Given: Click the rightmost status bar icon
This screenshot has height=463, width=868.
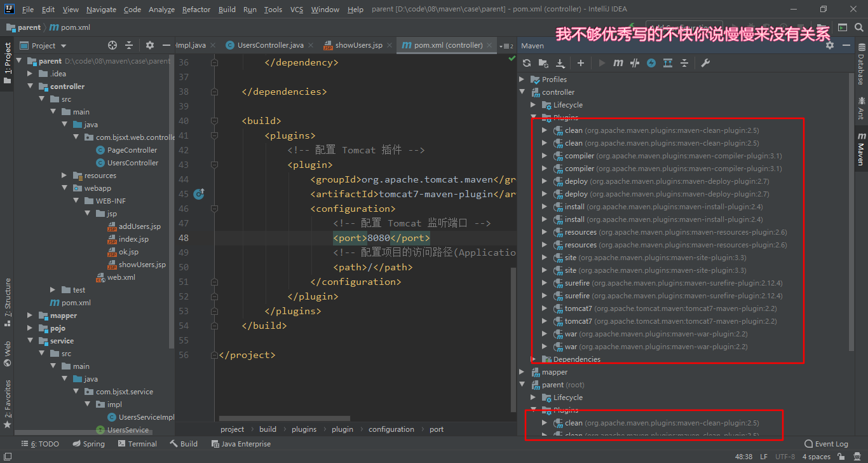Looking at the screenshot, I should [x=858, y=457].
